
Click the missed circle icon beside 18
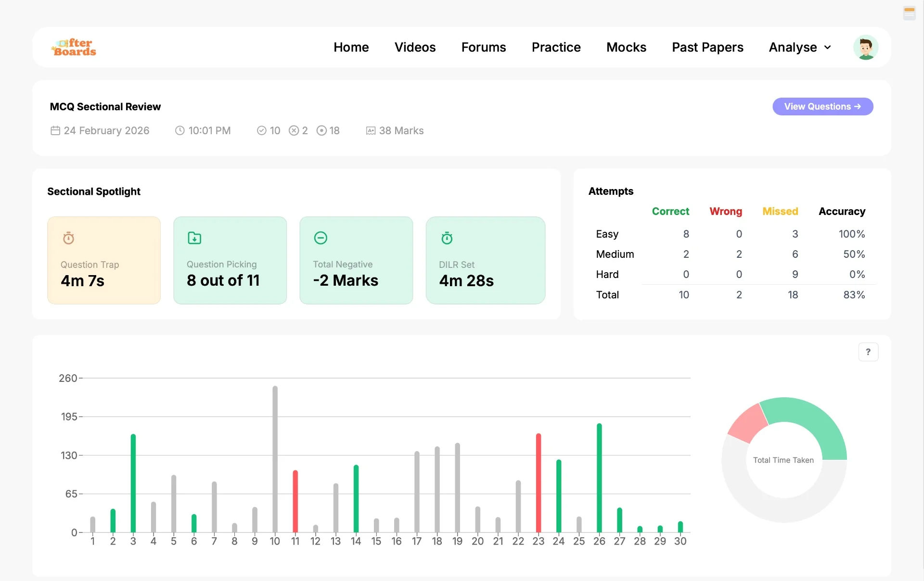coord(321,130)
